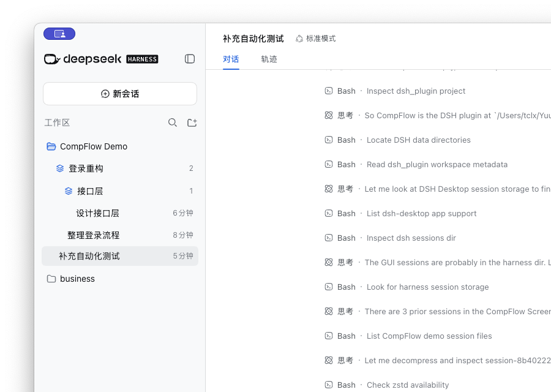The image size is (551, 392).
Task: Select the 补充自动化测试 session
Action: point(120,256)
